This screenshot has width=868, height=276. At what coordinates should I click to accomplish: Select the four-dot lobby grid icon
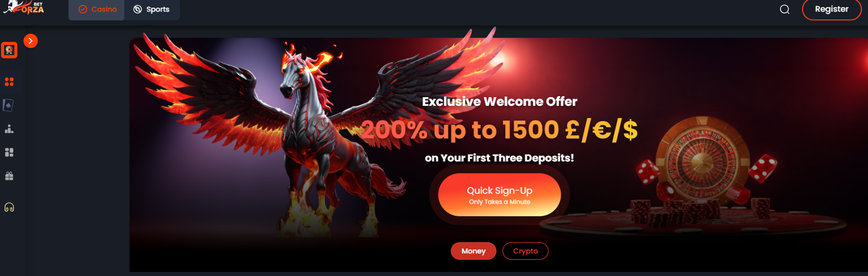(x=9, y=82)
